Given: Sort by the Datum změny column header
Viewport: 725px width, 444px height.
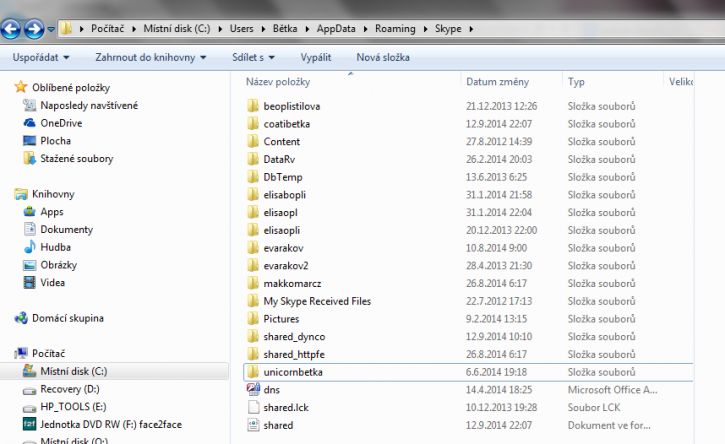Looking at the screenshot, I should tap(497, 82).
